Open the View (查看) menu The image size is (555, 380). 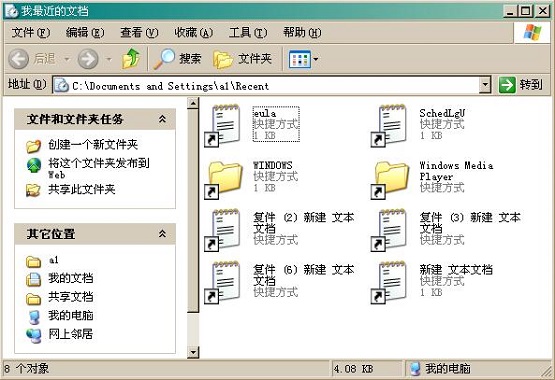tap(139, 33)
